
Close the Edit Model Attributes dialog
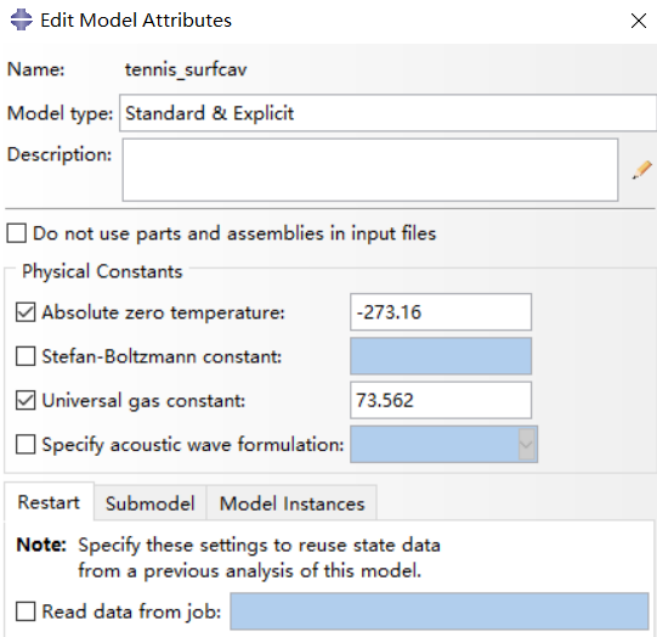click(x=638, y=21)
